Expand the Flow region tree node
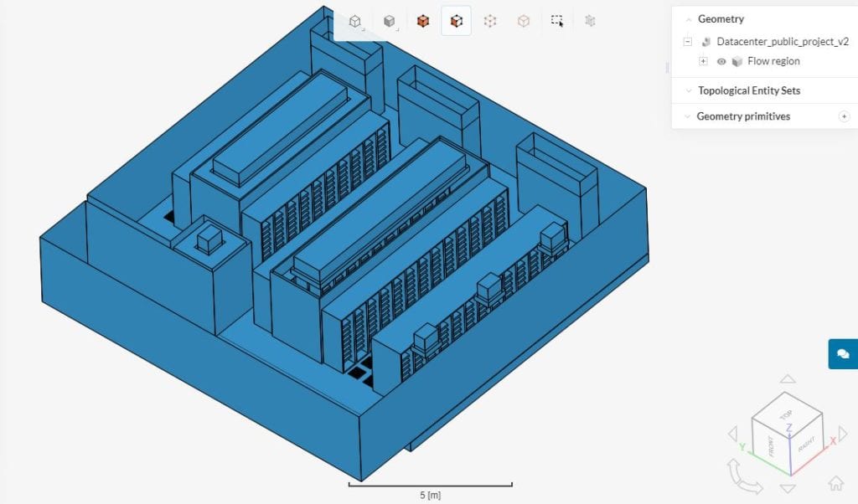This screenshot has height=504, width=858. point(703,60)
